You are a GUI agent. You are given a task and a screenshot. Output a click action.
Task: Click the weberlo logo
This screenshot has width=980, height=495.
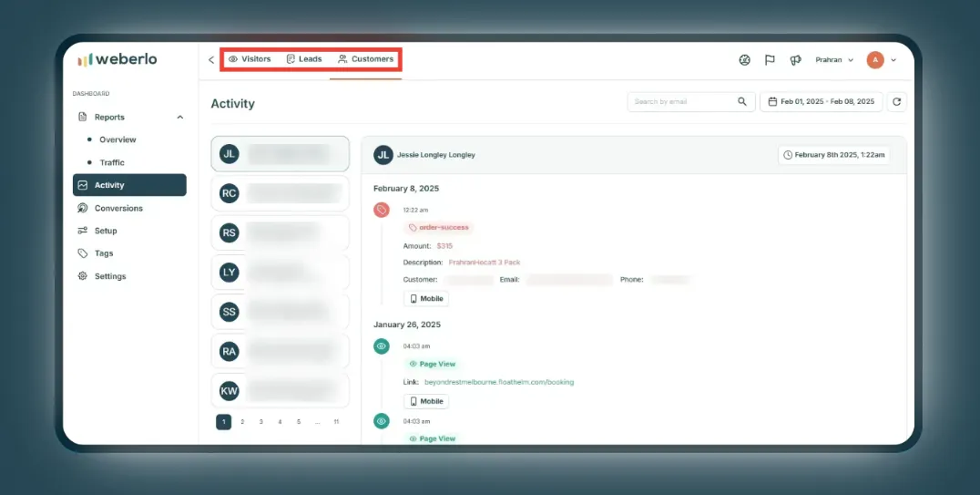coord(117,59)
